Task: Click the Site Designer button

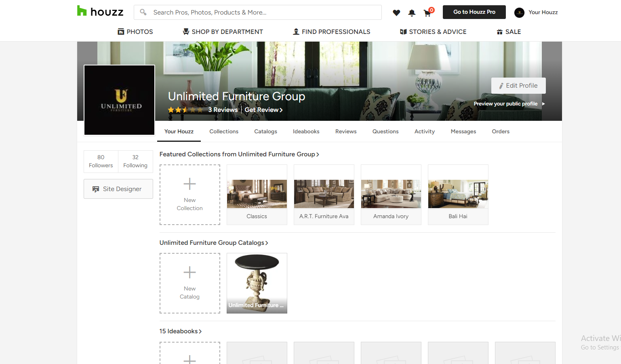Action: pos(118,189)
